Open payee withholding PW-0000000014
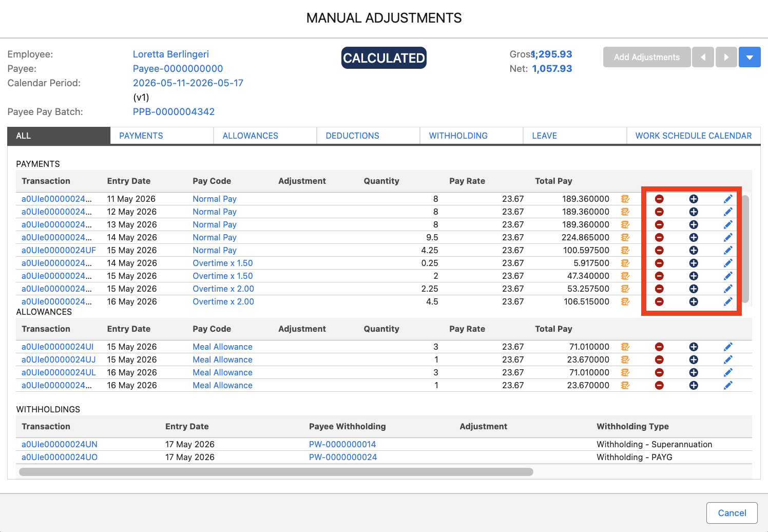Image resolution: width=768 pixels, height=532 pixels. (342, 444)
